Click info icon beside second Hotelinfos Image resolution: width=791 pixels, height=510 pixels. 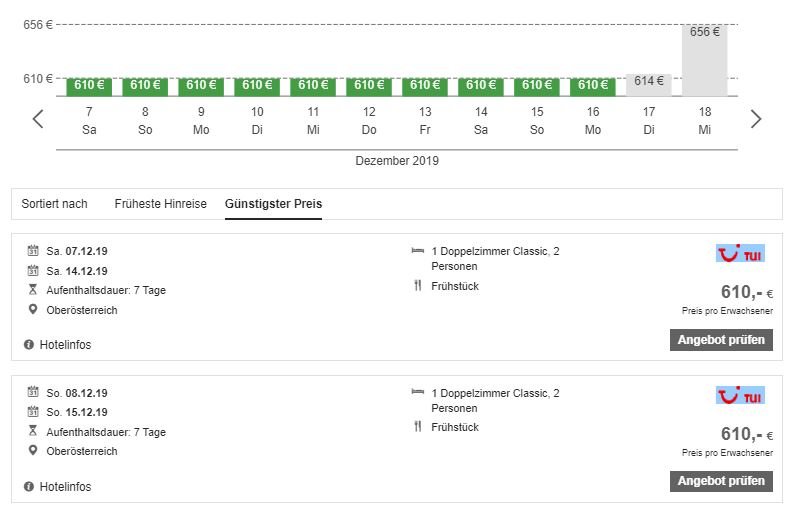[x=29, y=487]
